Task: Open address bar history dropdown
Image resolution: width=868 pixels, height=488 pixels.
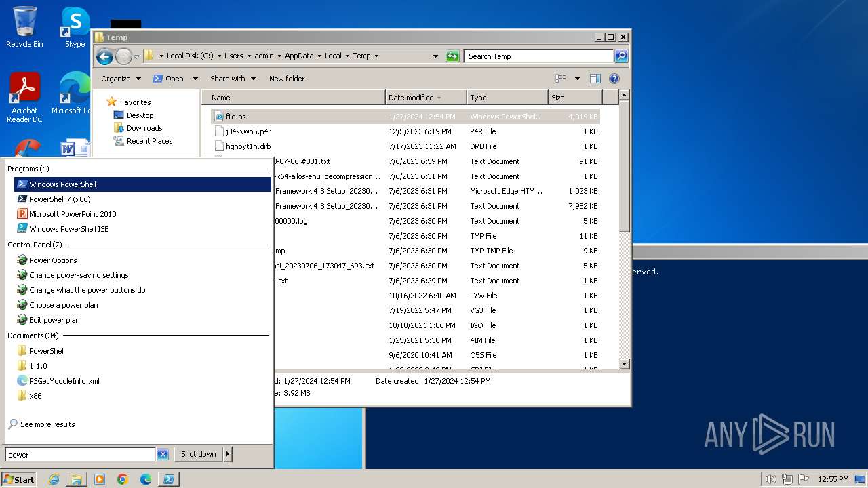Action: pos(435,56)
